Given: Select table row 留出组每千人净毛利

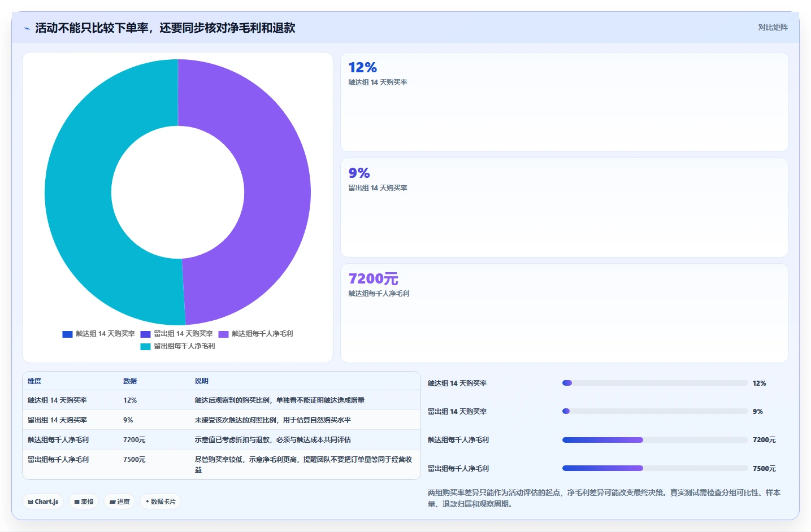Looking at the screenshot, I should pos(222,464).
